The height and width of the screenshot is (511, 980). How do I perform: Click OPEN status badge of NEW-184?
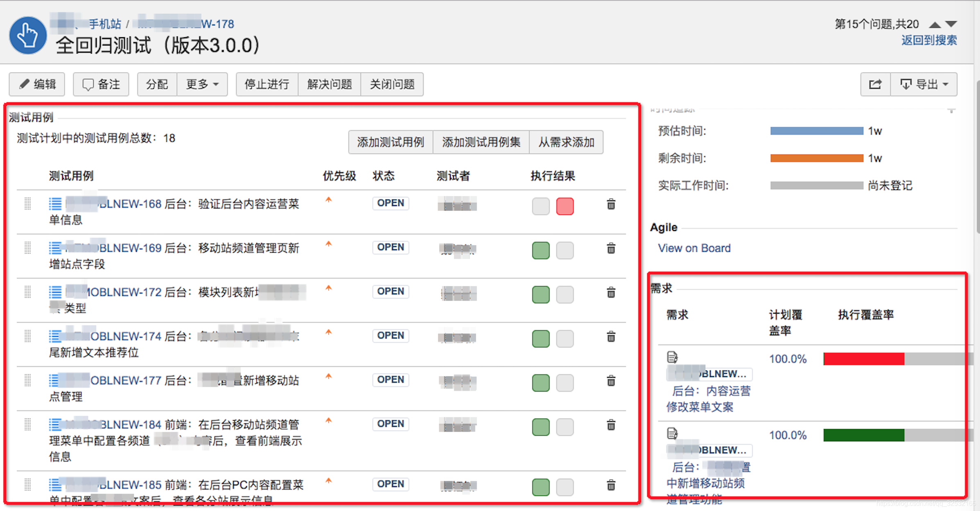[x=390, y=424]
